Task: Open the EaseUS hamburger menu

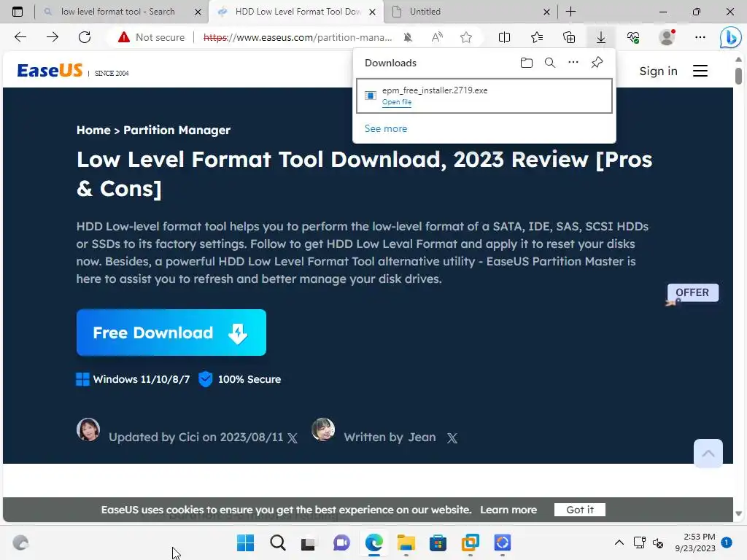Action: pos(700,71)
